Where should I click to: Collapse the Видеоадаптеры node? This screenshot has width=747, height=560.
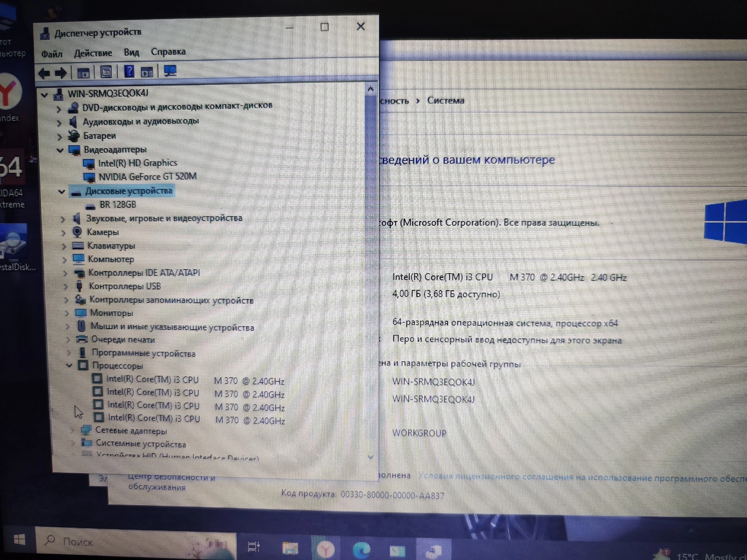[60, 150]
